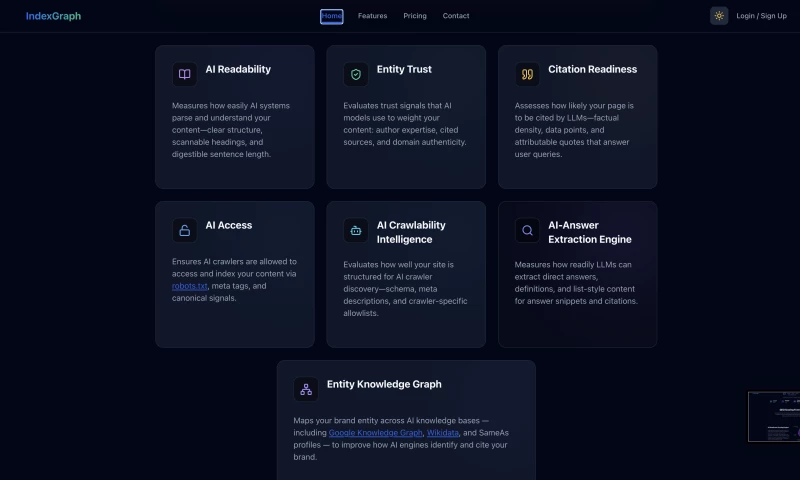Viewport: 800px width, 480px height.
Task: Toggle the light/dark theme sun button
Action: coord(719,16)
